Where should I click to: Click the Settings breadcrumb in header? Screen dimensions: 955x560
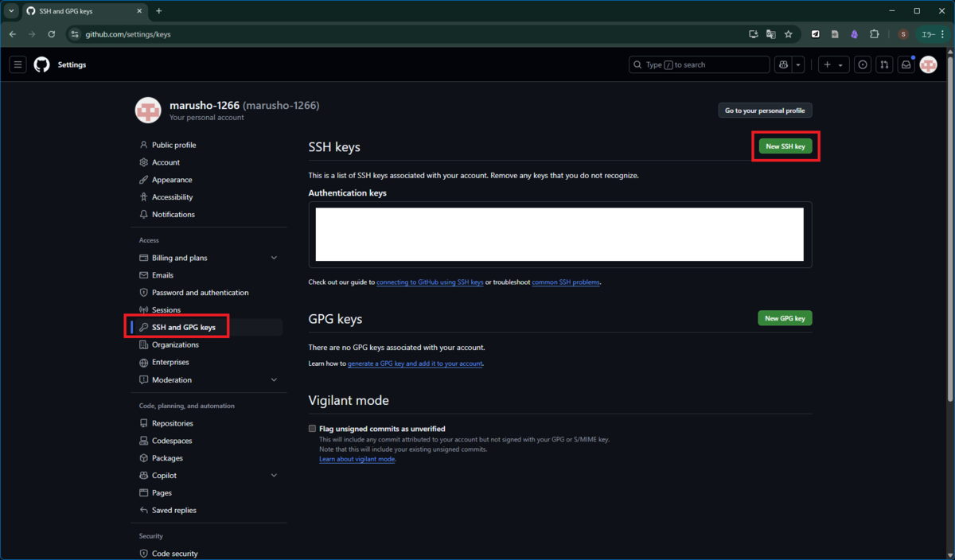pos(72,64)
